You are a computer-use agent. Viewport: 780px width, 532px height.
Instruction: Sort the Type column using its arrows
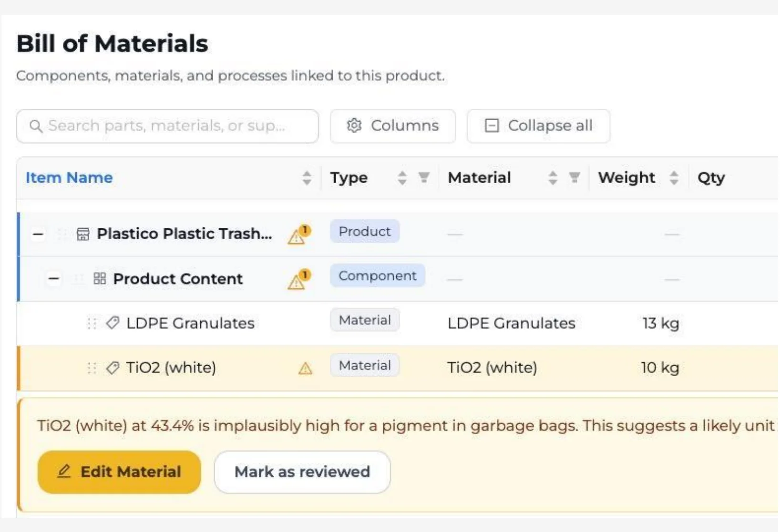tap(402, 178)
